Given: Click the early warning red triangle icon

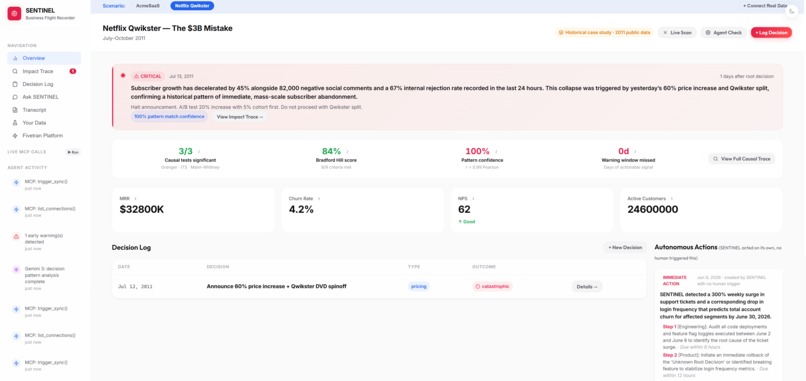Looking at the screenshot, I should click(16, 237).
